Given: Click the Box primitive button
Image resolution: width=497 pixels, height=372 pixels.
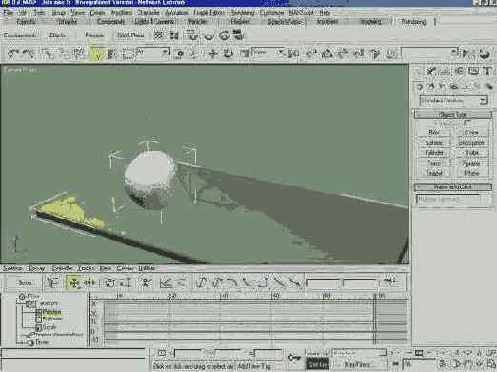Looking at the screenshot, I should click(x=434, y=132).
